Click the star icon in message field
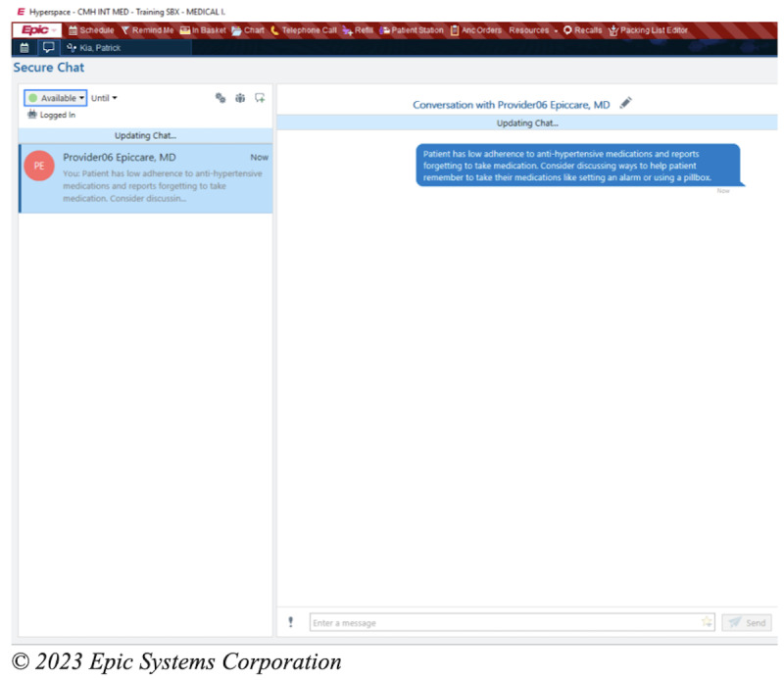The width and height of the screenshot is (784, 680). coord(706,622)
